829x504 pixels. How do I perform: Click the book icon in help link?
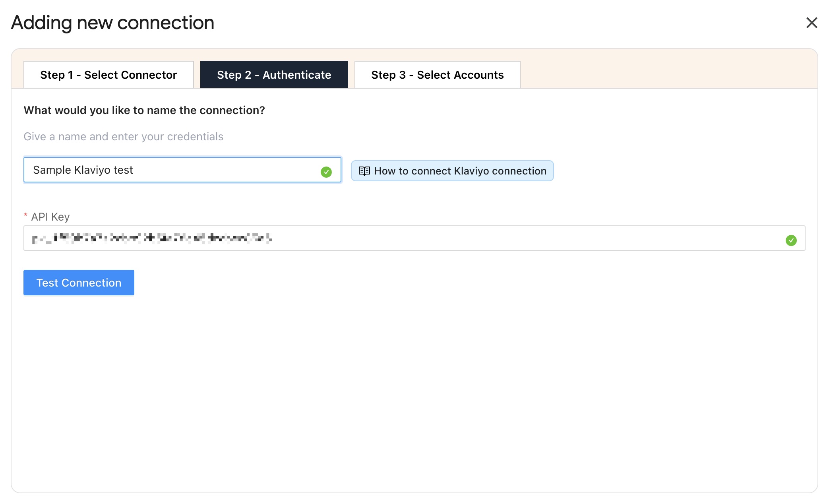point(364,171)
